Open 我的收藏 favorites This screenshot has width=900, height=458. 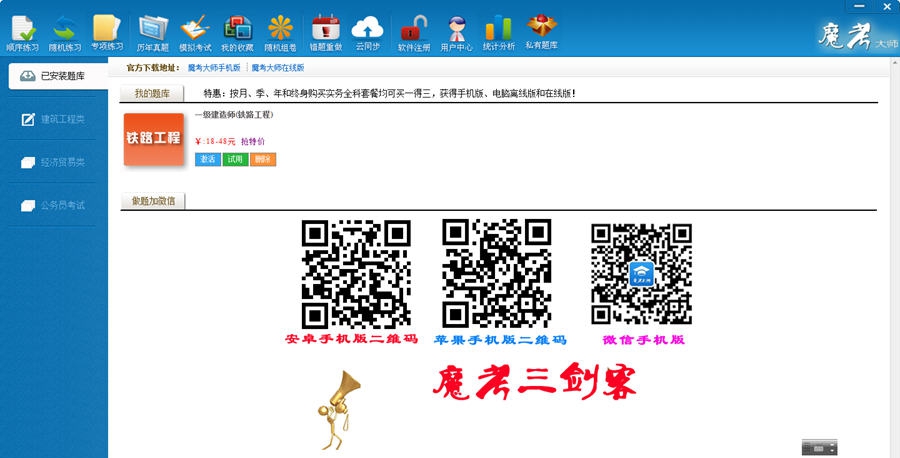[x=238, y=33]
